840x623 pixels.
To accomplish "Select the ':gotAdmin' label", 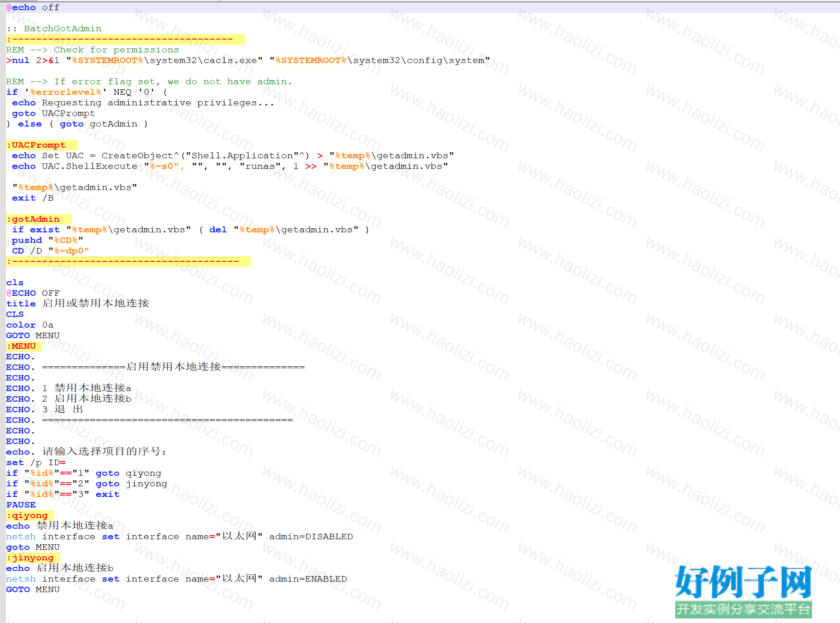I will tap(33, 219).
